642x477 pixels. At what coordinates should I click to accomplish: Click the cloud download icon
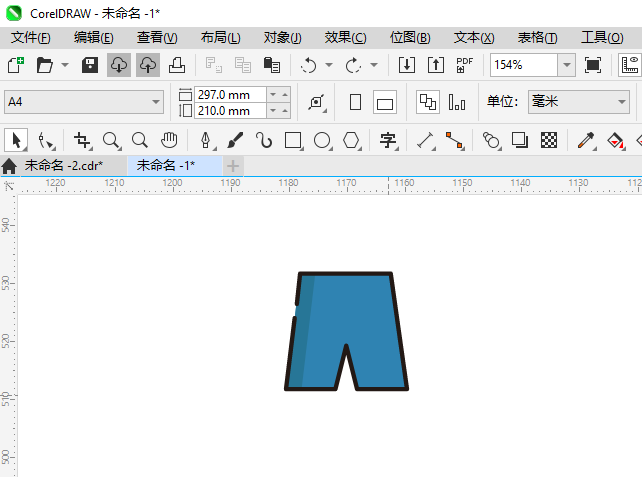tap(119, 65)
